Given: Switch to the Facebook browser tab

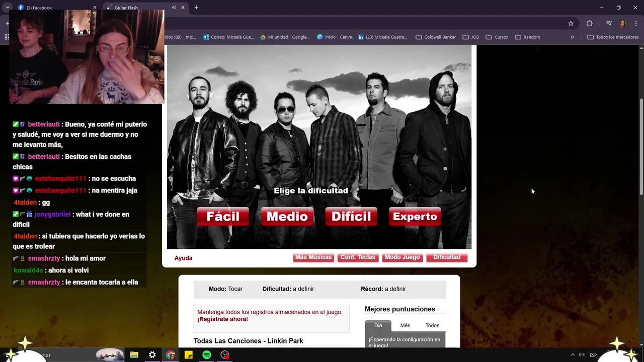Looking at the screenshot, I should click(x=53, y=8).
